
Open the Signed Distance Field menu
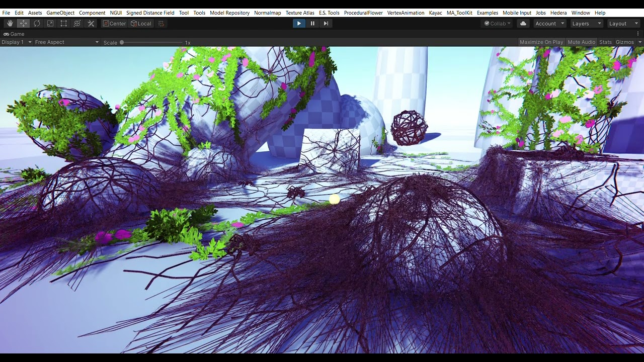pos(150,13)
